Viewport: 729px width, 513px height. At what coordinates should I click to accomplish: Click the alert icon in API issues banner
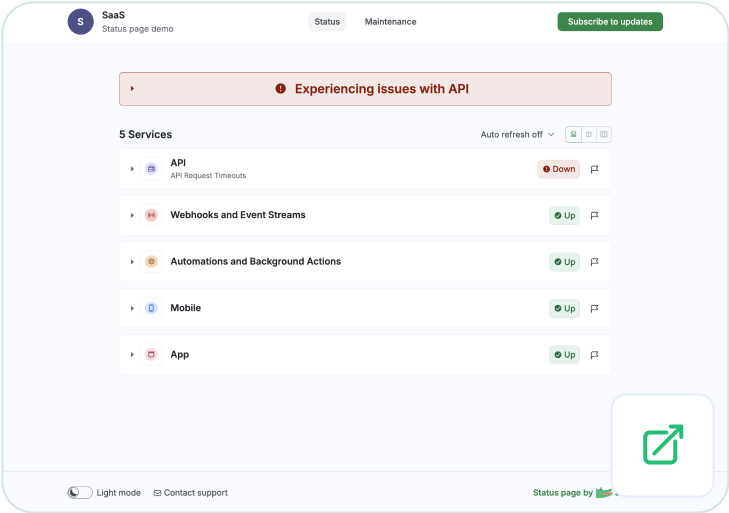[x=280, y=88]
